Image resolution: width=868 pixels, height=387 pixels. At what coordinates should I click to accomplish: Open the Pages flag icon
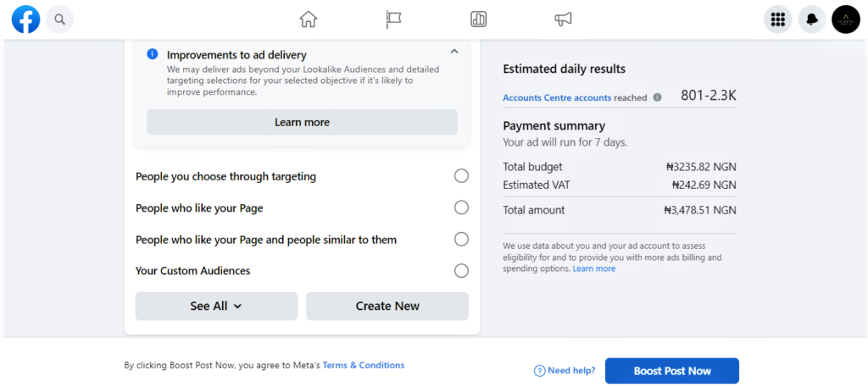pos(393,19)
